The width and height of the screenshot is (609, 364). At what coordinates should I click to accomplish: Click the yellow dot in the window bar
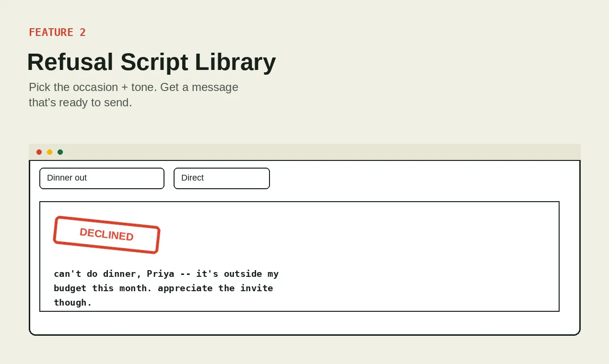tap(49, 152)
